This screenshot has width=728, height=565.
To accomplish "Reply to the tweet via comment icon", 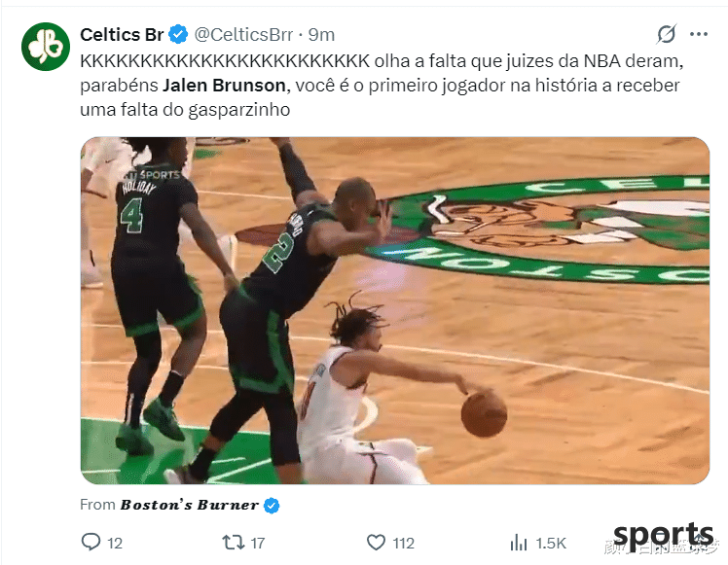I will 91,542.
